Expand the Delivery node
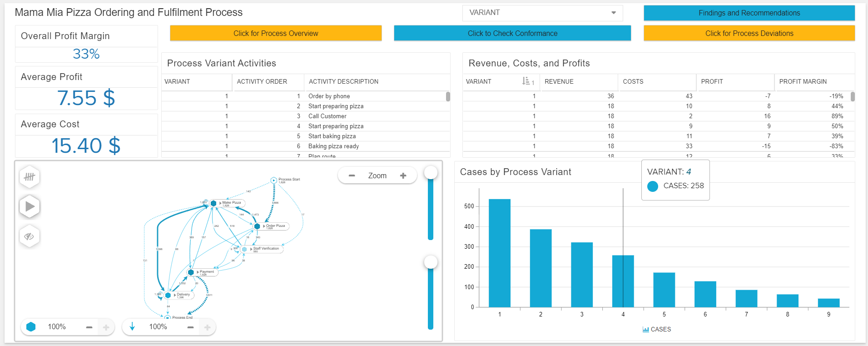This screenshot has width=868, height=346. (x=175, y=295)
